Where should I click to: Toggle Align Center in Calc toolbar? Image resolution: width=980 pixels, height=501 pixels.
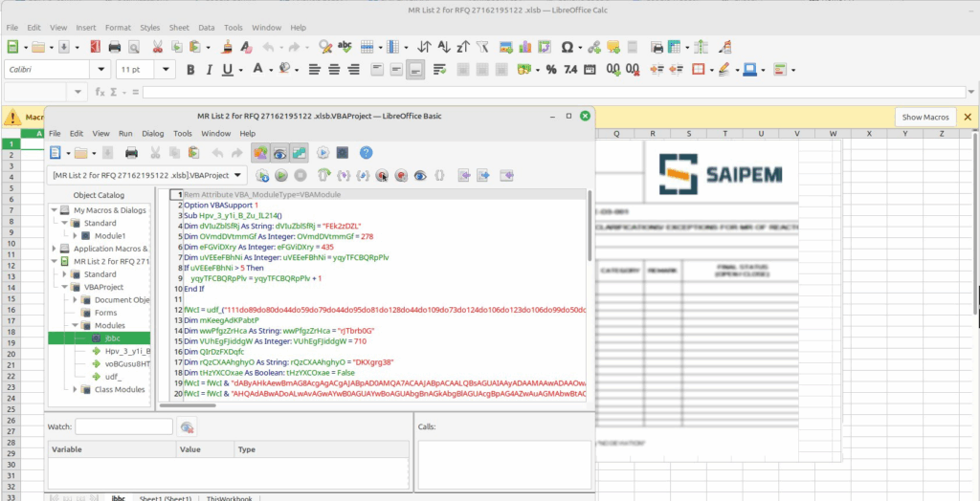334,70
